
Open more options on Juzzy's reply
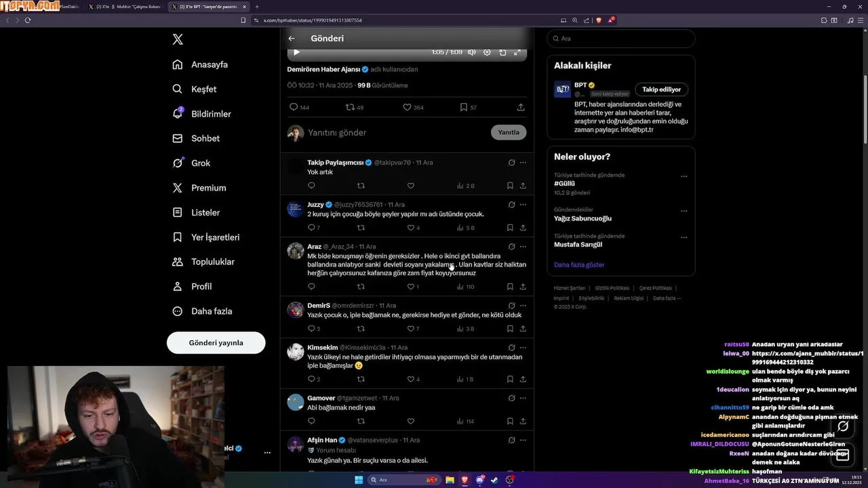click(523, 205)
